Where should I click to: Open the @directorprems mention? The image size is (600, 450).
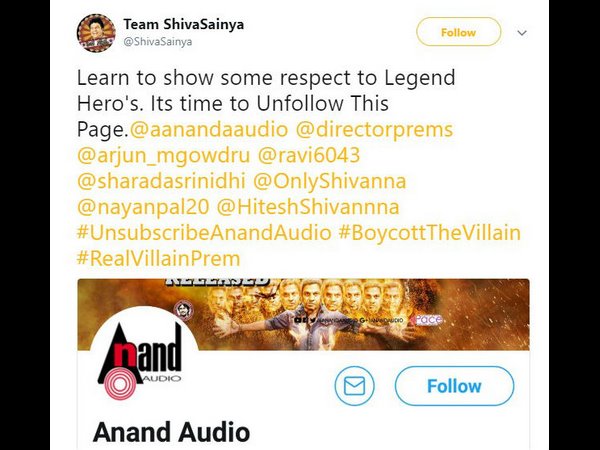375,129
